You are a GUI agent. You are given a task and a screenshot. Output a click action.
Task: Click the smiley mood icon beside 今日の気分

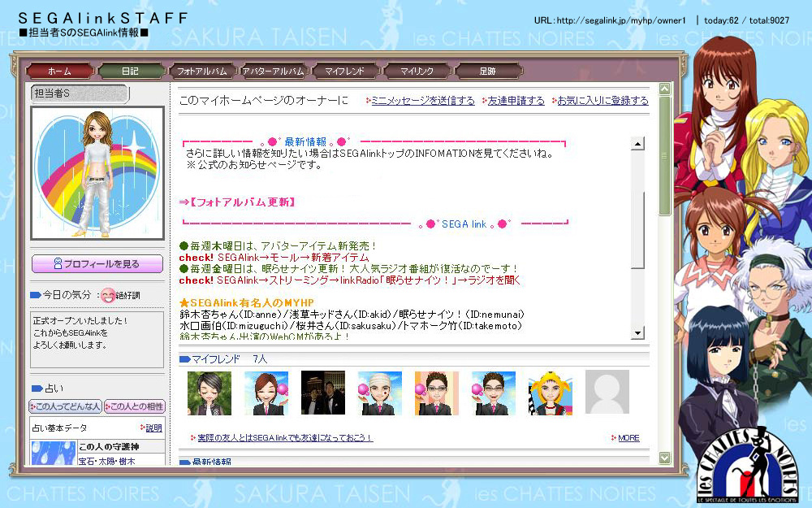107,295
